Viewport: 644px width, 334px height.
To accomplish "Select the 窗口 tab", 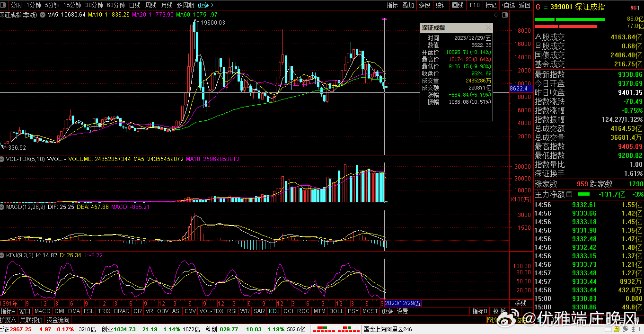I will 25,311.
